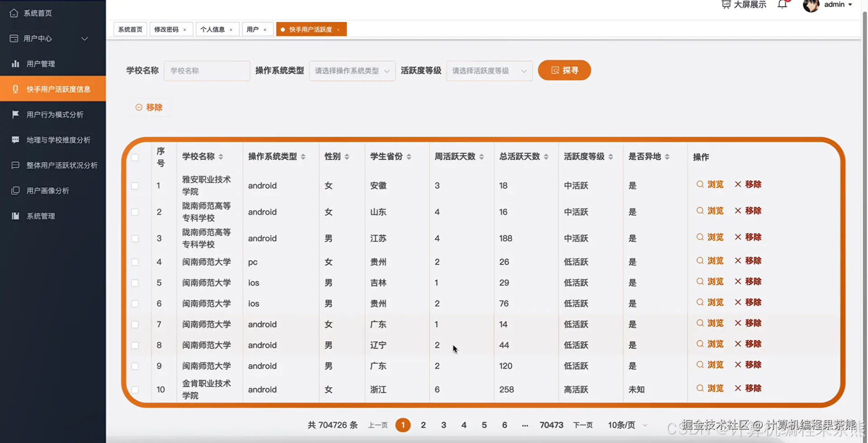Close the 用户 tab
This screenshot has width=868, height=443.
[265, 30]
